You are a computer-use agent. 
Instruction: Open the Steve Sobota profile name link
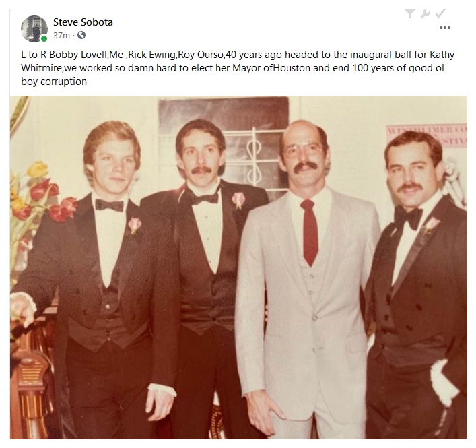83,22
